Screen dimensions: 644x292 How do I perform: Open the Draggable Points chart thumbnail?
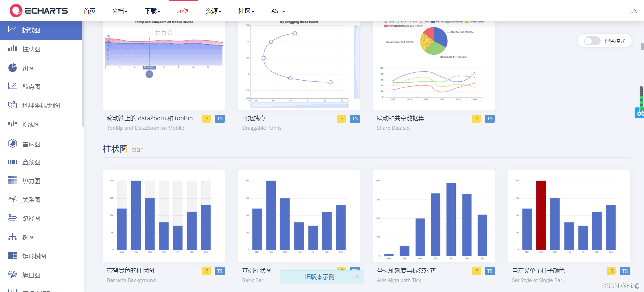[299, 66]
